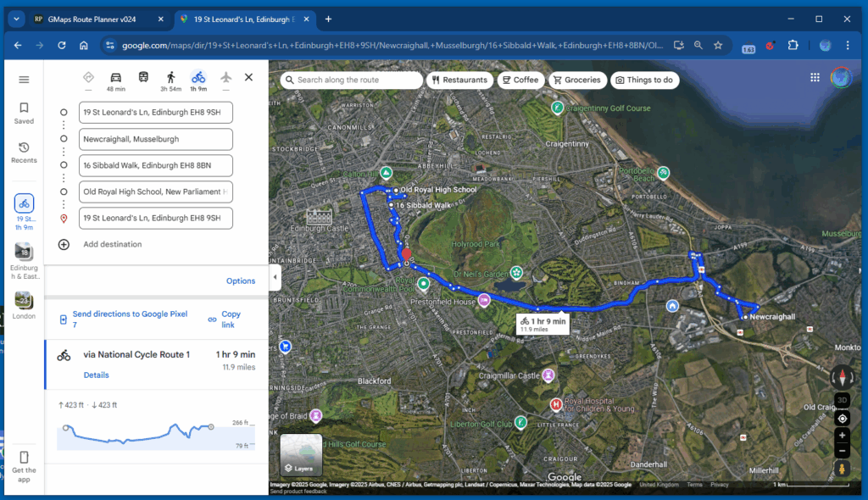This screenshot has width=868, height=500.
Task: Click the Dr Neil's Garden map pin
Action: coord(516,272)
